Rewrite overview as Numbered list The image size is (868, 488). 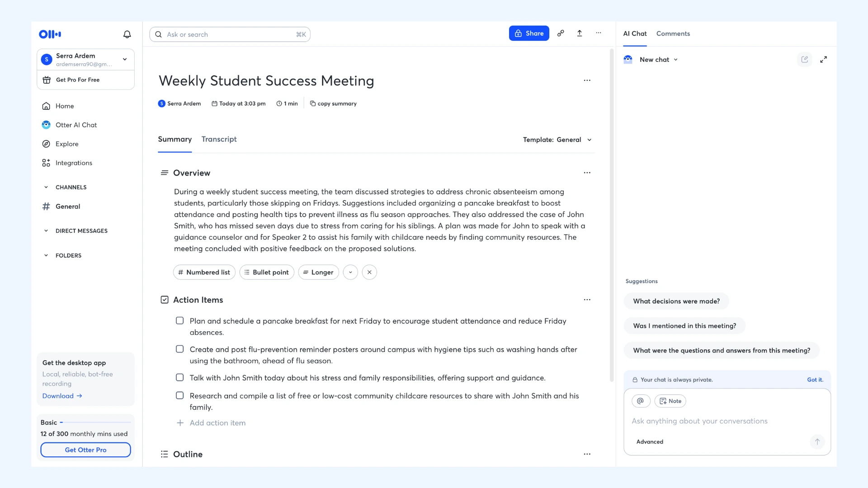[x=204, y=272]
